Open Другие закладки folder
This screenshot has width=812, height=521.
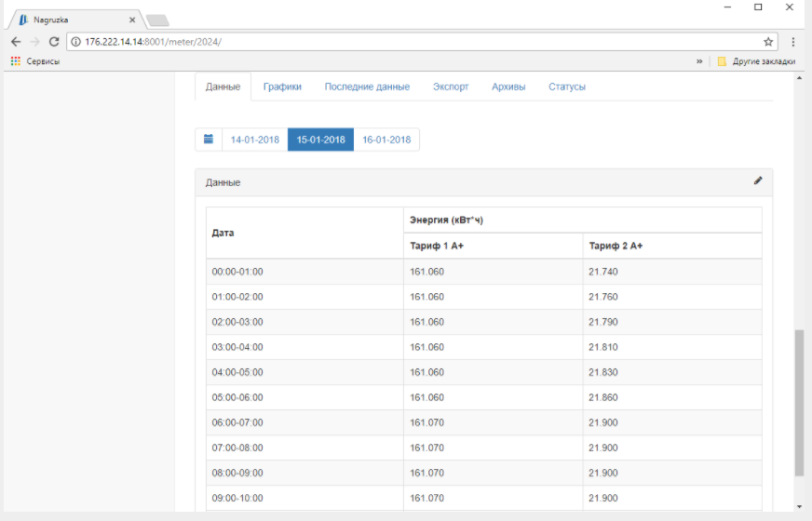(756, 61)
